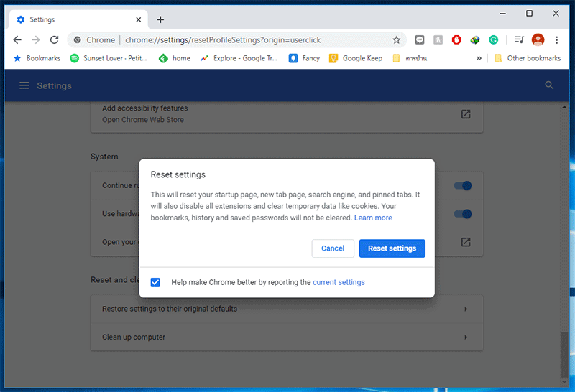Uncheck the report current settings checkbox
Screen dimensions: 575x392
point(155,282)
